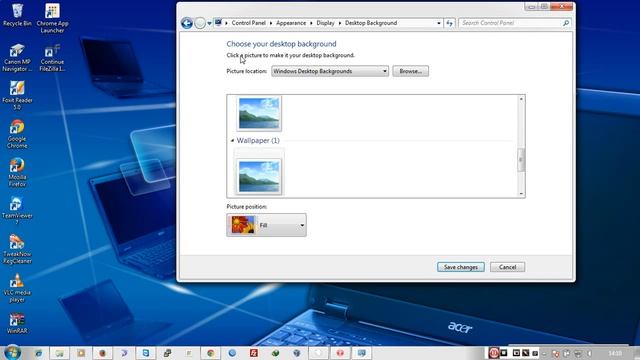
Task: Open the Recycle Bin desktop icon
Action: click(x=17, y=15)
